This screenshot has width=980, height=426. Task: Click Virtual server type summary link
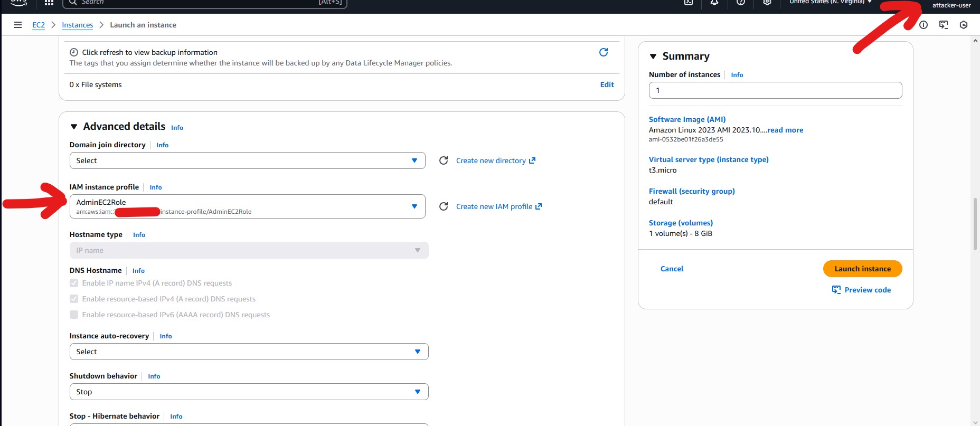(709, 159)
